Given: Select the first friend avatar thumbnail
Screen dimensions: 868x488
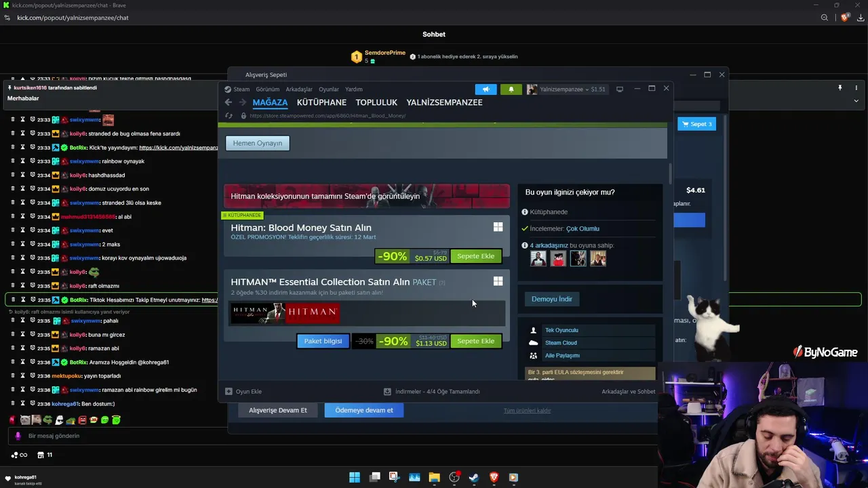Looking at the screenshot, I should click(x=538, y=258).
